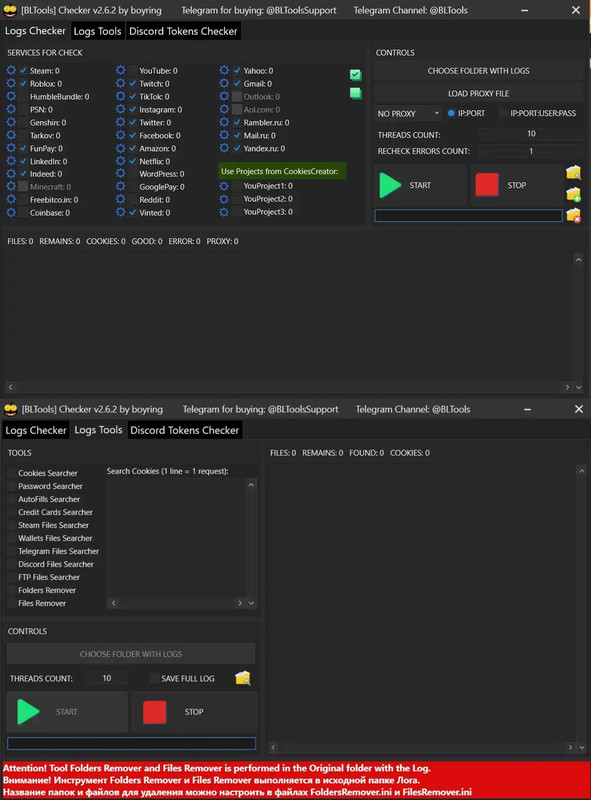Open settings gear next to Yandex.ru
The width and height of the screenshot is (591, 800).
(224, 148)
